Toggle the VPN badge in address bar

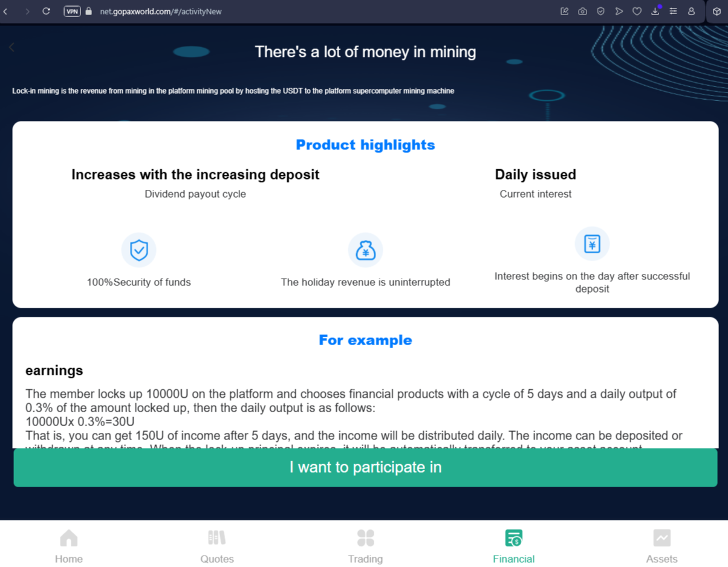[x=72, y=11]
